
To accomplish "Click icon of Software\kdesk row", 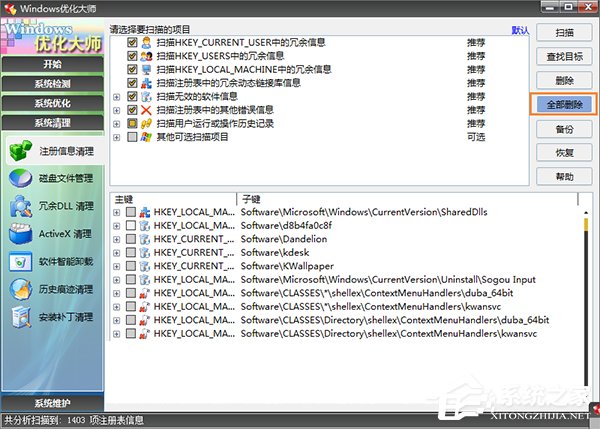I will coord(144,253).
